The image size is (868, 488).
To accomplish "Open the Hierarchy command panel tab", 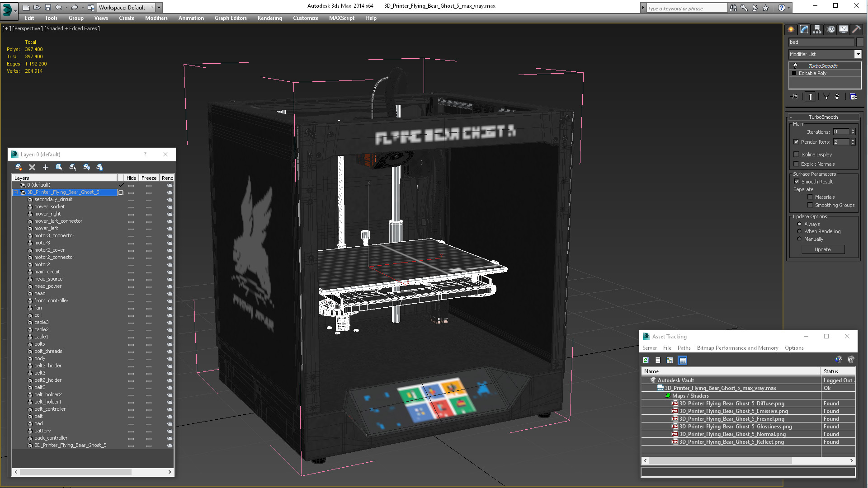I will 817,29.
